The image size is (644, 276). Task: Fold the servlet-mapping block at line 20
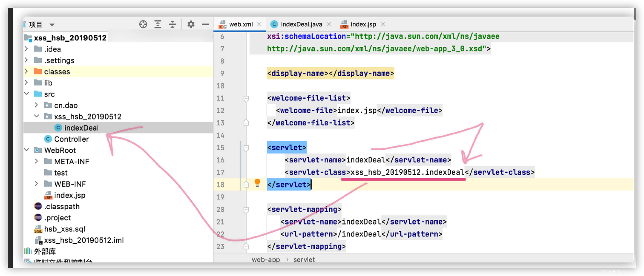click(x=246, y=210)
